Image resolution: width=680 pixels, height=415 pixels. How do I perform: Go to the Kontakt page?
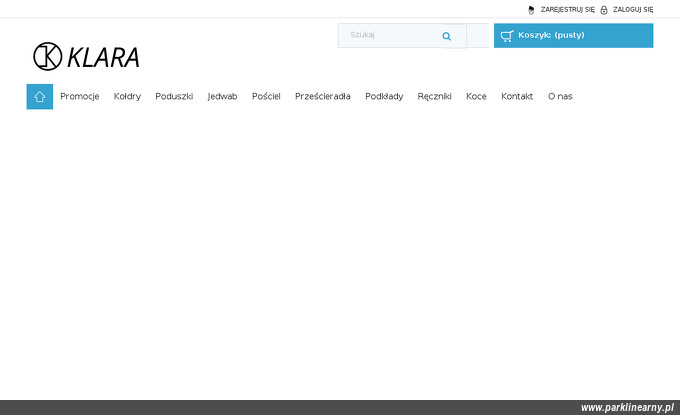point(517,96)
